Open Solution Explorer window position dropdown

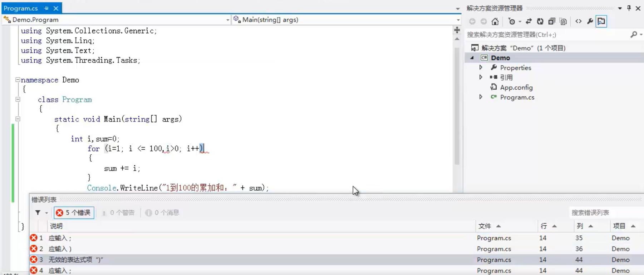coord(620,8)
